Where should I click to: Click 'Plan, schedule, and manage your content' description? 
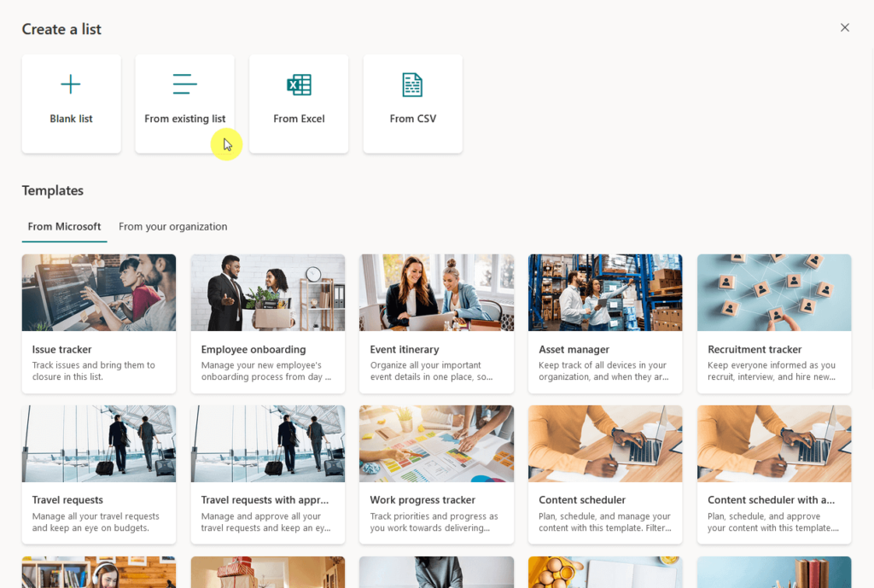pos(605,521)
